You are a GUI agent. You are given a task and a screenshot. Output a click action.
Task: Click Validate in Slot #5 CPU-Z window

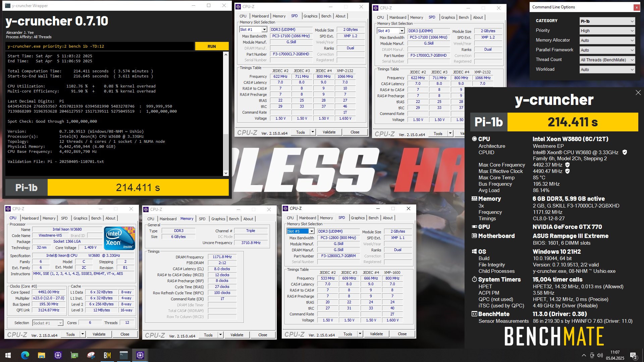[376, 334]
